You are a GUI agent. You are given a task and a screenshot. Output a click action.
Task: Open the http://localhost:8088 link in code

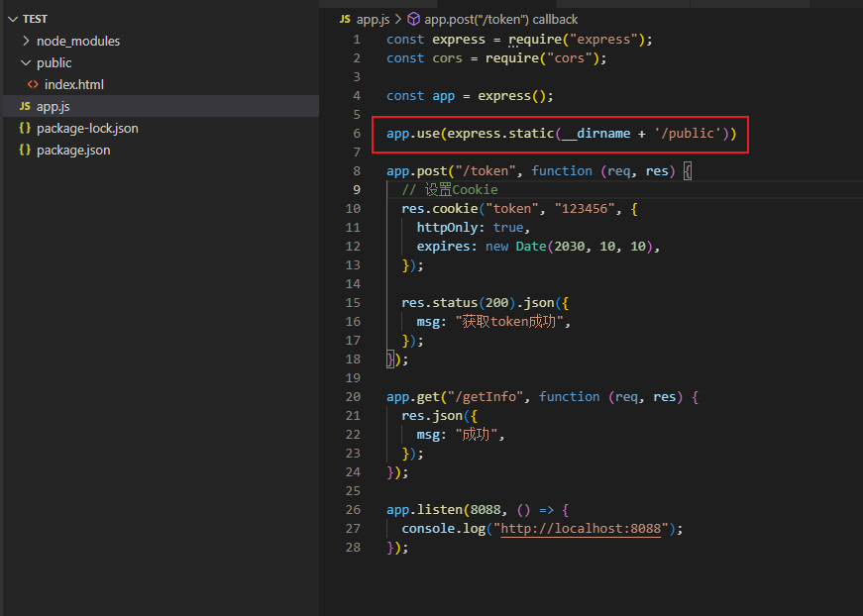pos(580,529)
